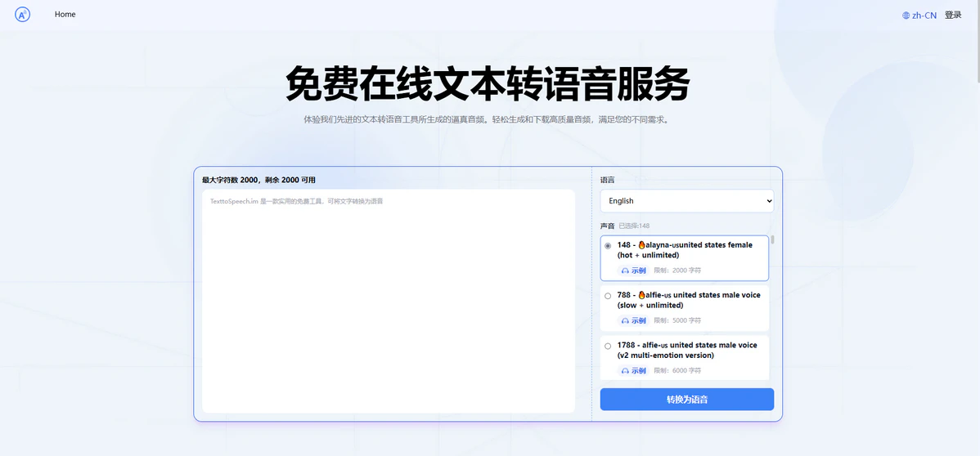Select voice 148 alayna radio button
The width and height of the screenshot is (980, 456).
click(x=608, y=246)
